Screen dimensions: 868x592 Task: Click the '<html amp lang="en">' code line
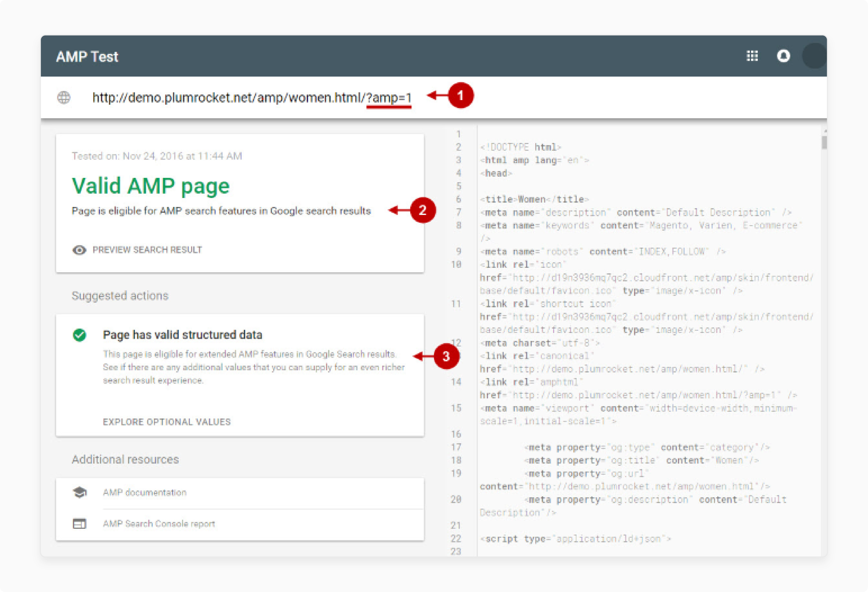535,160
